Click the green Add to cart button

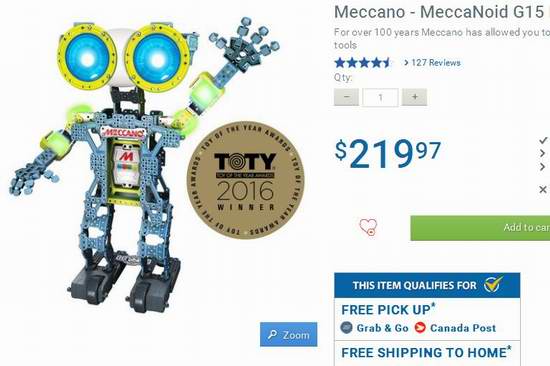click(x=480, y=228)
